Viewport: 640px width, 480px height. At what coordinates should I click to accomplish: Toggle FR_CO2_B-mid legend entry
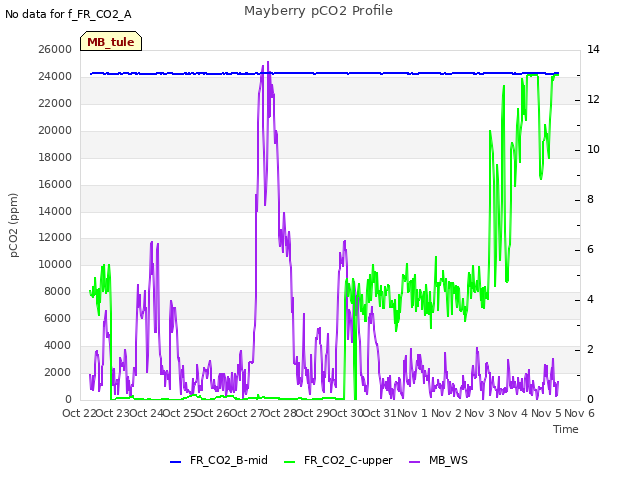tap(219, 460)
